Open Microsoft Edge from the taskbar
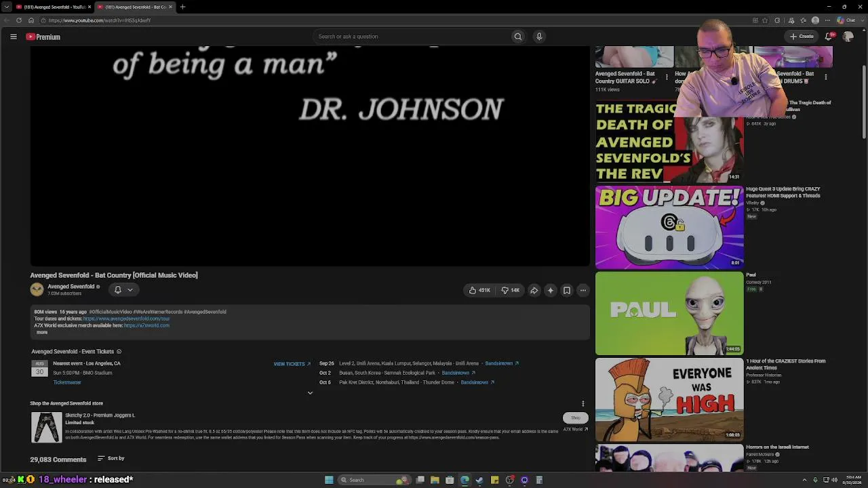 click(465, 480)
